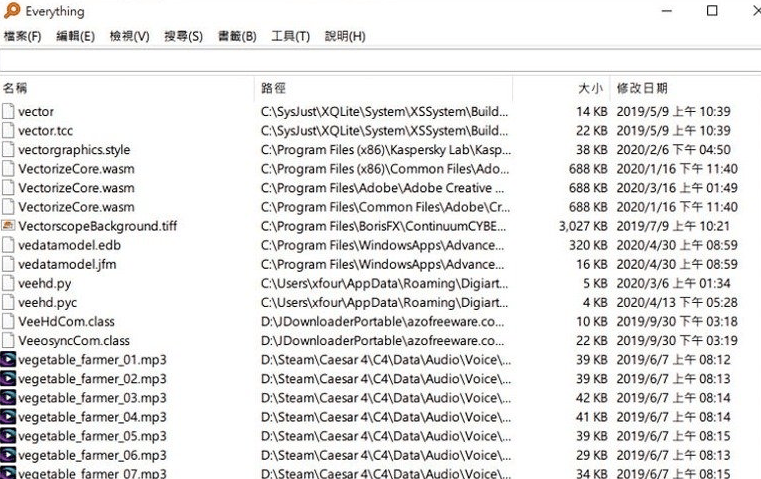Click audio icon beside vegetable_farmer_02.mp3
761x479 pixels.
(8, 379)
